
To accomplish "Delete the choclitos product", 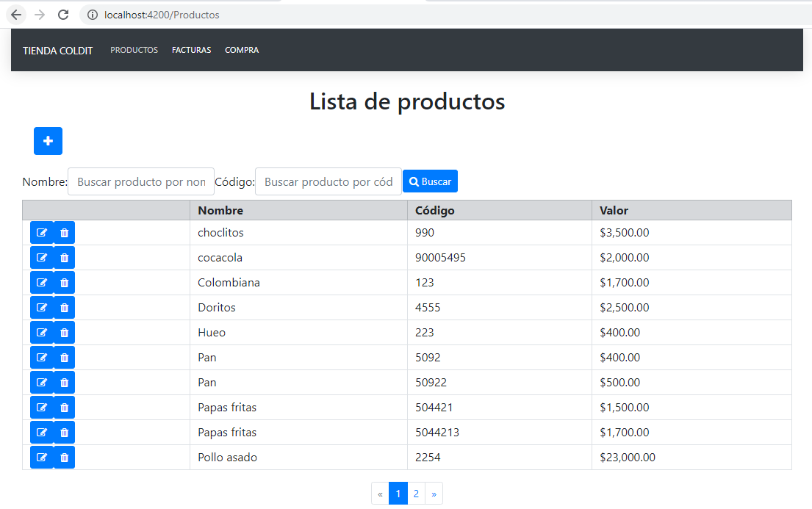I will 64,233.
